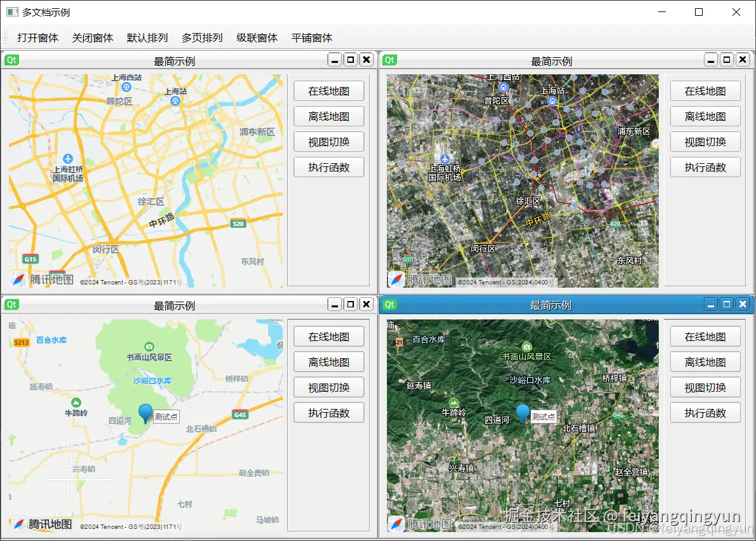Click Qt icon of top-left sub-window
The height and width of the screenshot is (541, 756).
point(11,60)
